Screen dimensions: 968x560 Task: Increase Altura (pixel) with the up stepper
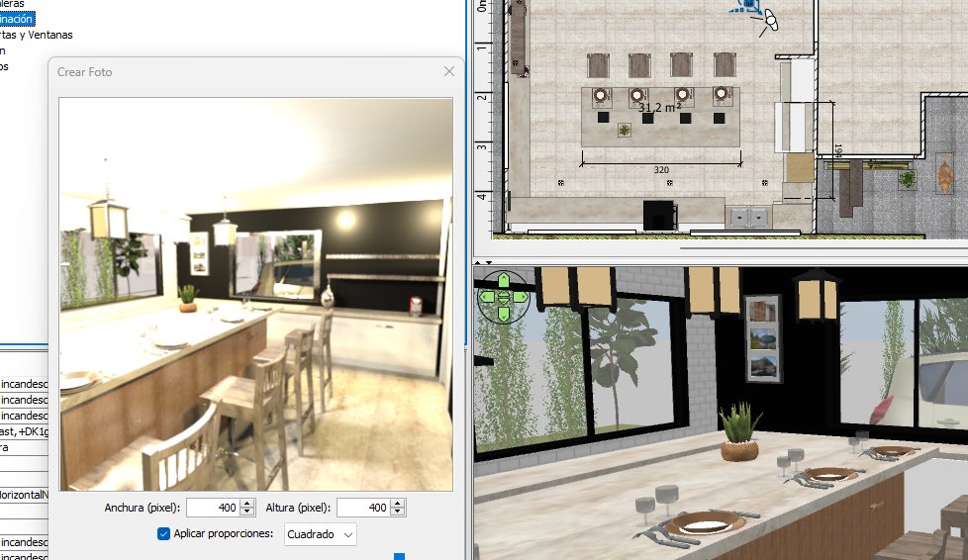(x=398, y=504)
